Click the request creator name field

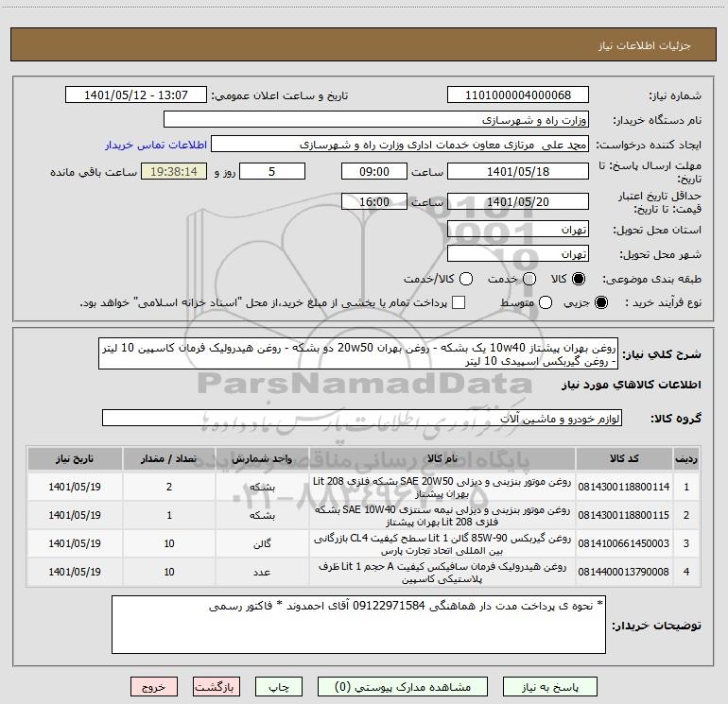(x=400, y=145)
